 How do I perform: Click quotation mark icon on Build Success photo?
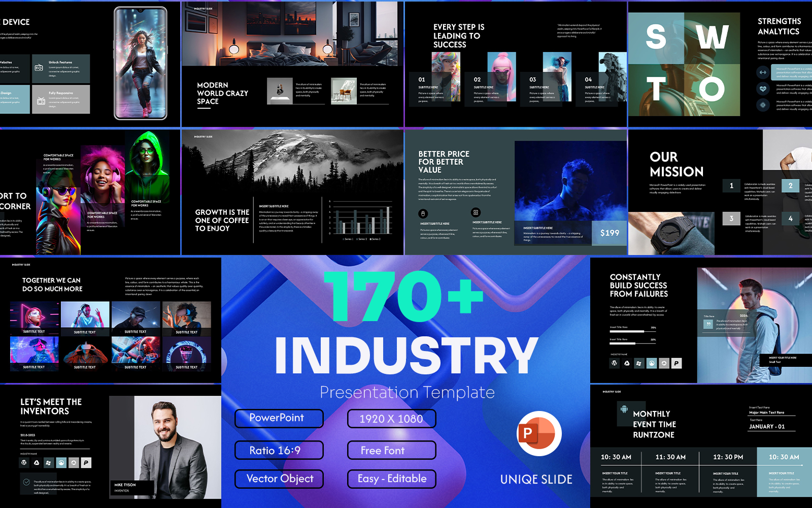pos(708,324)
